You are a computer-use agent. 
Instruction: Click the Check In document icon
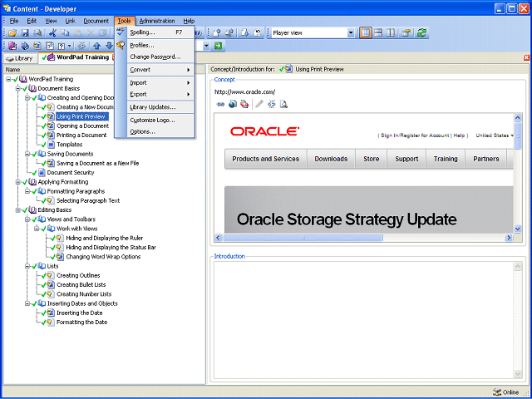pyautogui.click(x=217, y=33)
